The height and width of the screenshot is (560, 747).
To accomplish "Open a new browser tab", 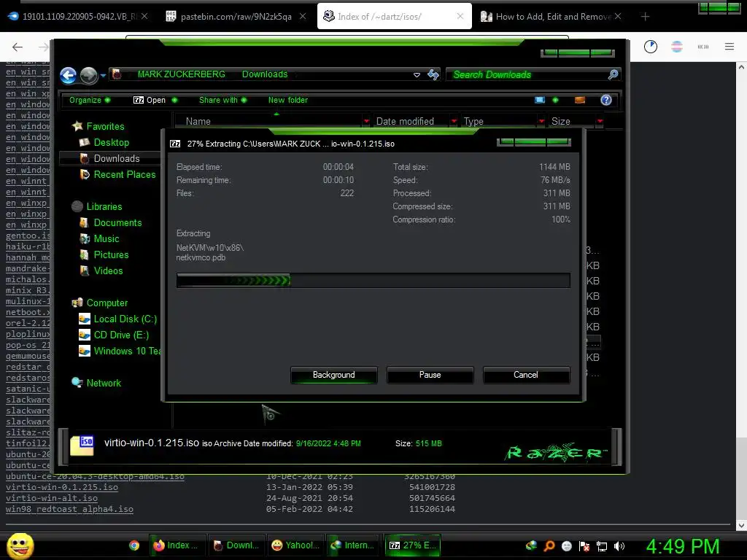I will pyautogui.click(x=645, y=17).
